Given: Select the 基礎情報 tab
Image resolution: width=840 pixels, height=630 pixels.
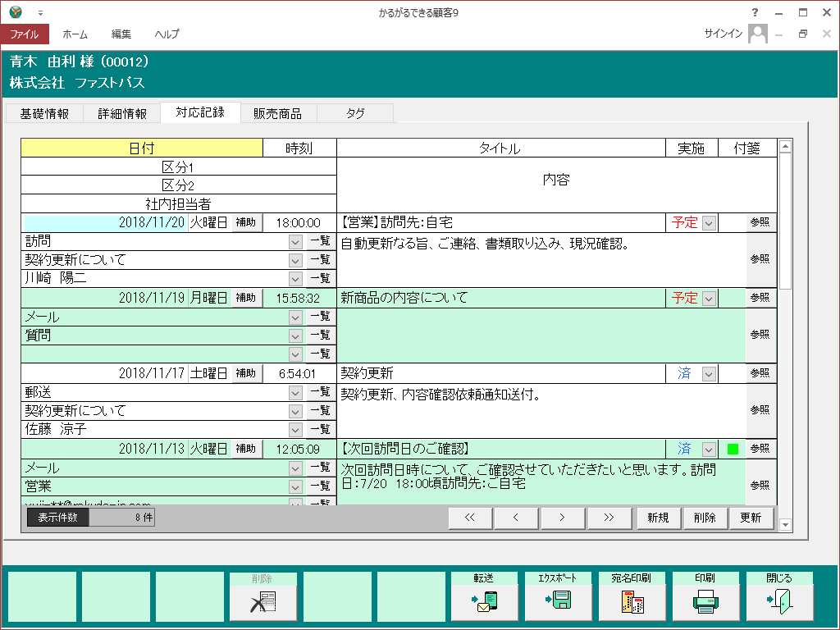Looking at the screenshot, I should [x=44, y=113].
